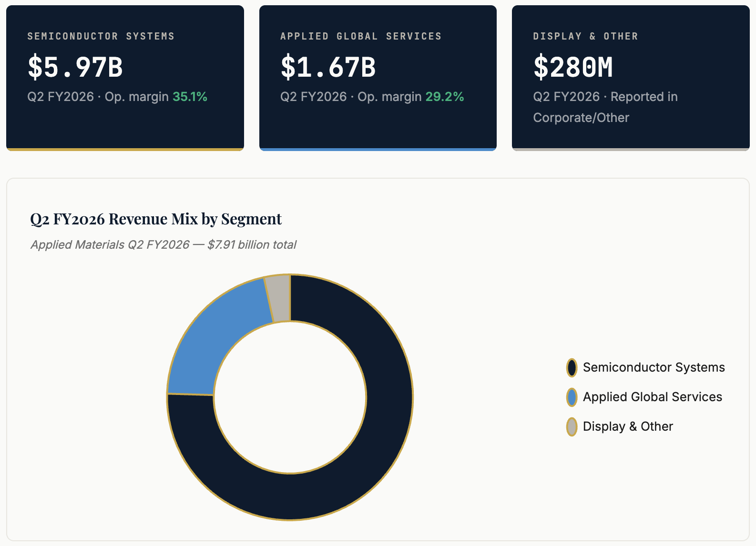Click the Semiconductor Systems legend color dot
The image size is (756, 546).
[x=572, y=368]
